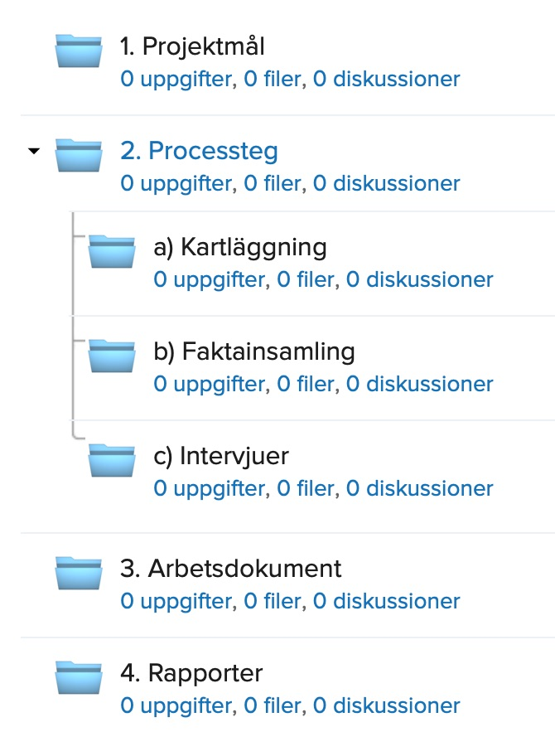
Task: Select the b) Faktainsamling folder icon
Action: (111, 356)
